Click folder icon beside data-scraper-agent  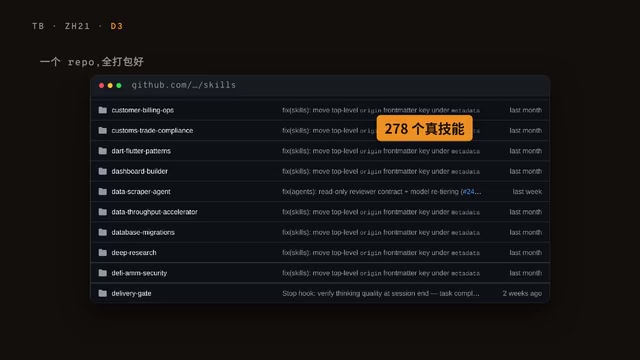(102, 191)
